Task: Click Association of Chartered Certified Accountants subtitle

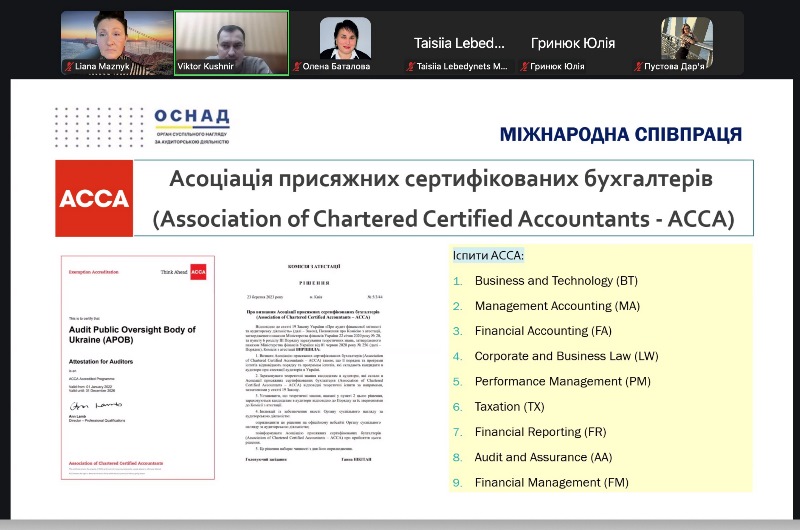Action: point(443,219)
